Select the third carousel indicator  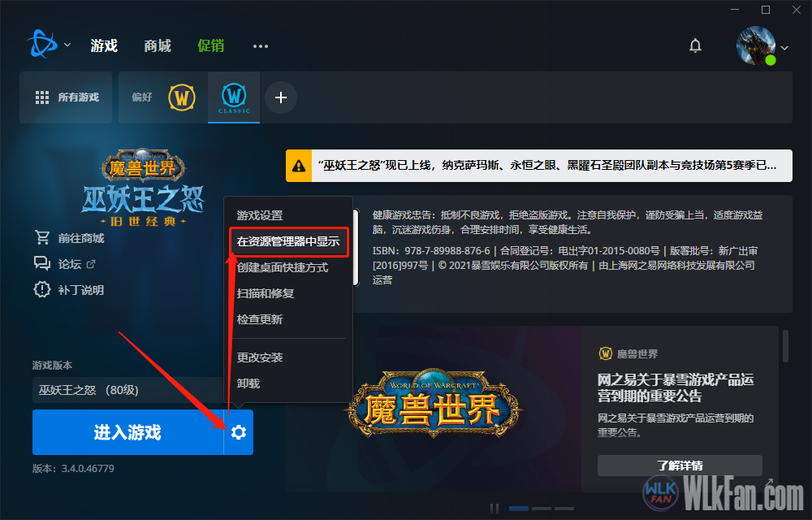click(564, 509)
